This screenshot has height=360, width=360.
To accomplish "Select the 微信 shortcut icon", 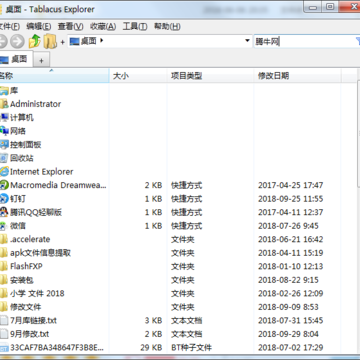I will click(x=4, y=226).
